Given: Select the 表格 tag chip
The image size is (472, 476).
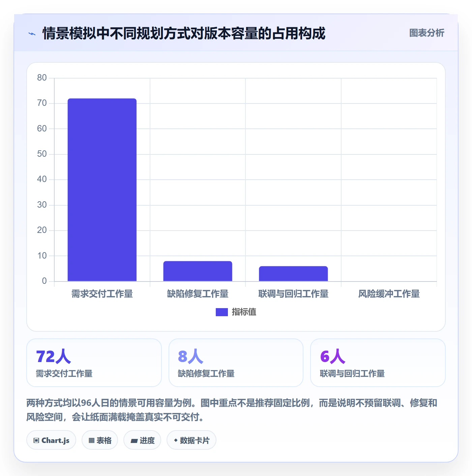Looking at the screenshot, I should click(100, 440).
